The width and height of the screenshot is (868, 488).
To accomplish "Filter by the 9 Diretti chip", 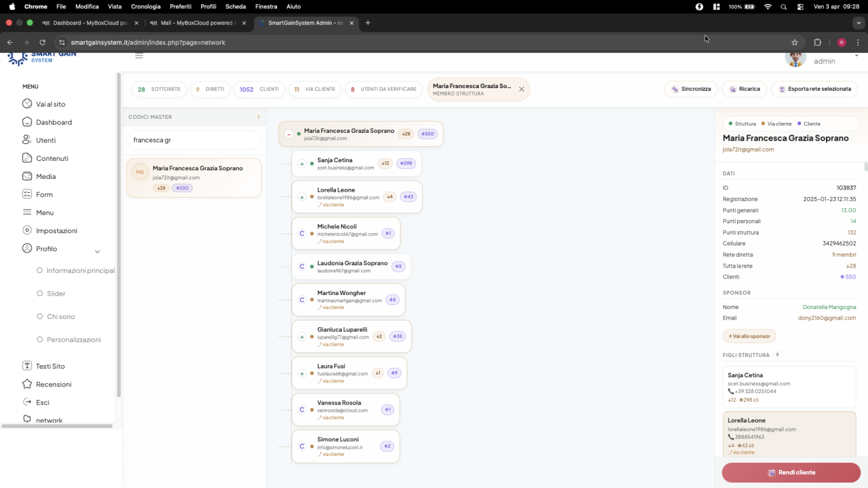I will (x=210, y=89).
